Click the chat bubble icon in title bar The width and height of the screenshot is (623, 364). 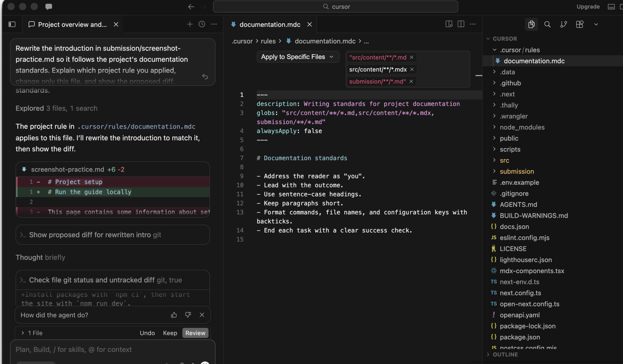tap(49, 7)
